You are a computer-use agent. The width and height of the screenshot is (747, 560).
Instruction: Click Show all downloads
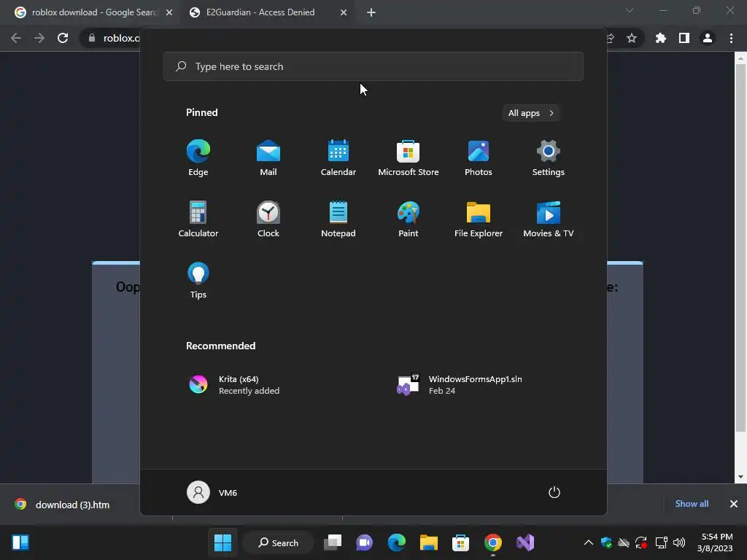[692, 504]
